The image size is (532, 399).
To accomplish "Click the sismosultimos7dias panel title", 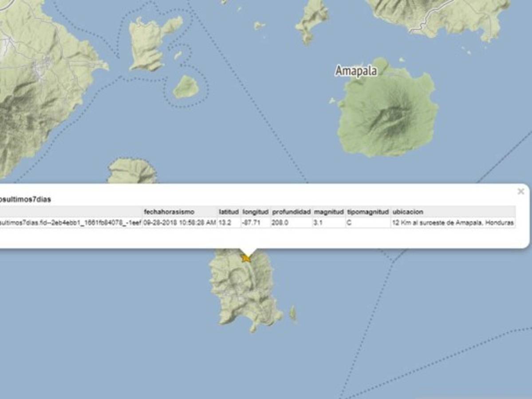I will 24,199.
